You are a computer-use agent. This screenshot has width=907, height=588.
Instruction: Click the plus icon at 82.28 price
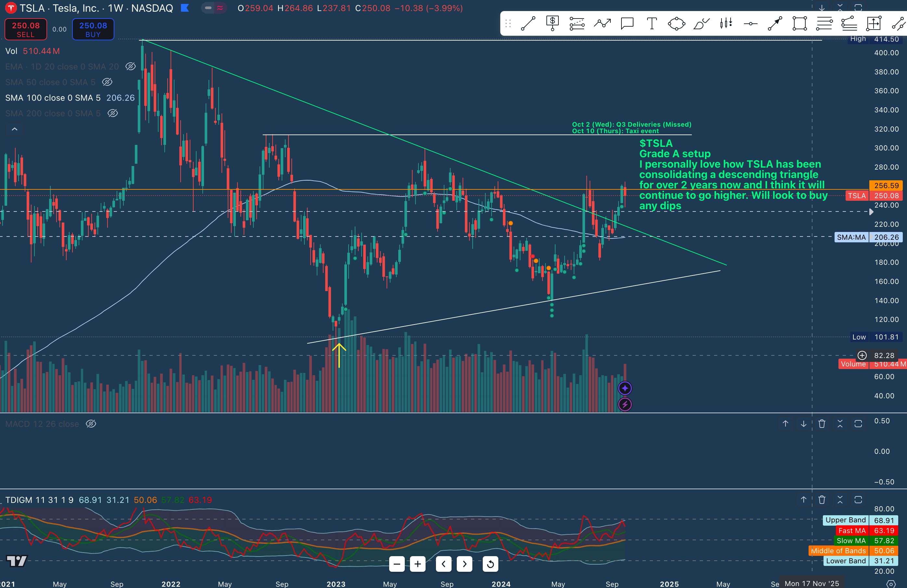862,355
